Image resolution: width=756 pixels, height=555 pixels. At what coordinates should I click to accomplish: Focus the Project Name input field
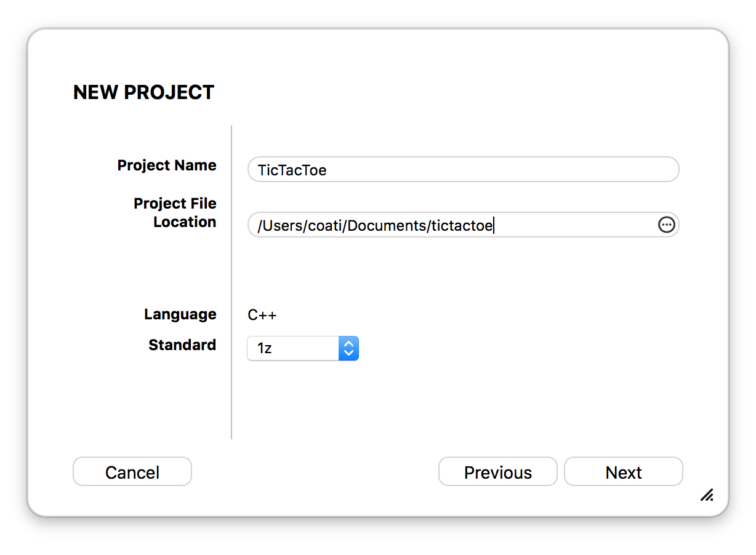pyautogui.click(x=463, y=170)
